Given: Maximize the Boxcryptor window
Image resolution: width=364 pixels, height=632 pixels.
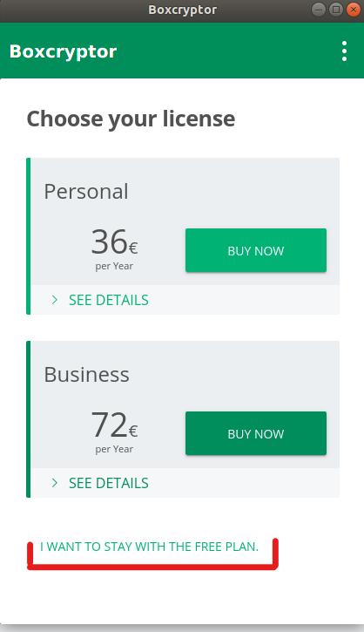Looking at the screenshot, I should click(336, 10).
